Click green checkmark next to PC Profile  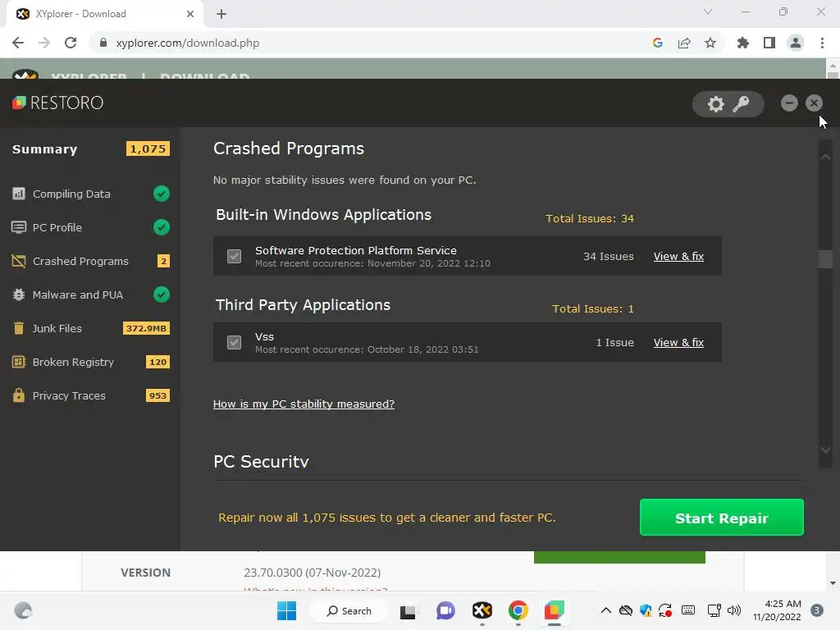coord(162,227)
